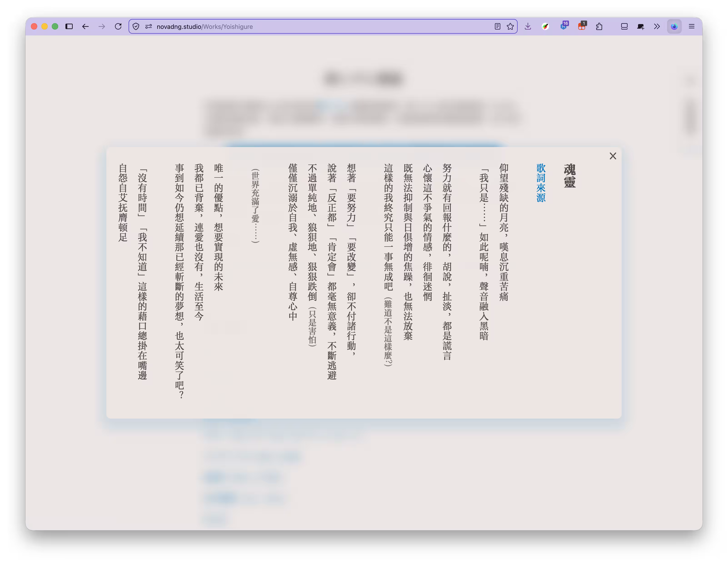Open the 歌詞來源 lyrics source link
The height and width of the screenshot is (564, 728).
[541, 183]
